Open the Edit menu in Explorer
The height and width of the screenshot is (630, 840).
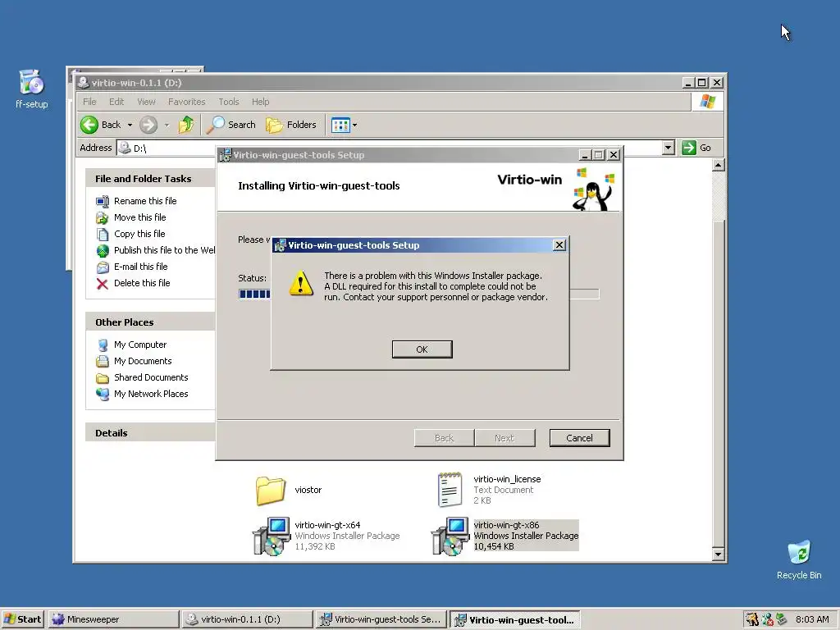tap(116, 102)
